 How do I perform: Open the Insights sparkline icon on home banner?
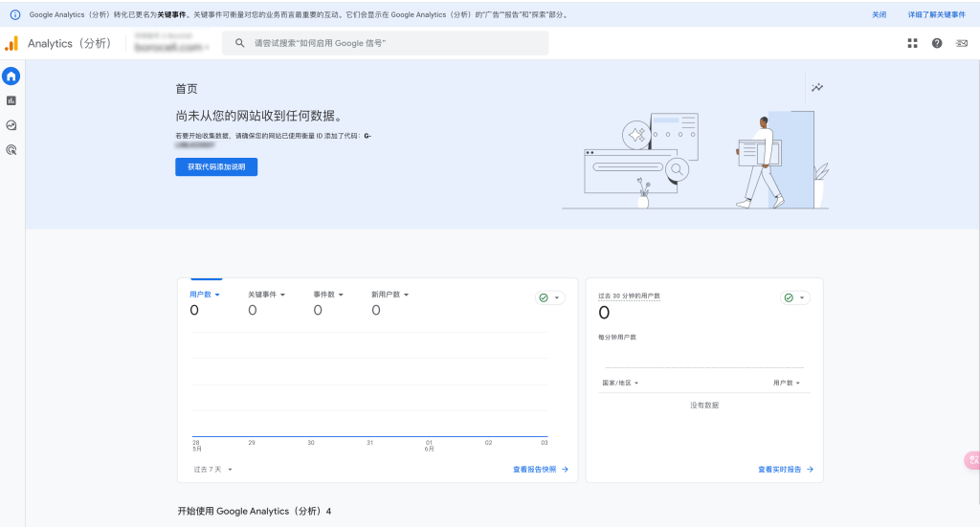click(x=817, y=87)
